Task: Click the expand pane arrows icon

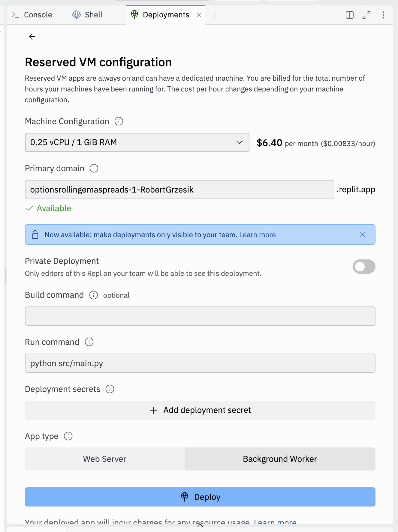Action: click(x=366, y=15)
